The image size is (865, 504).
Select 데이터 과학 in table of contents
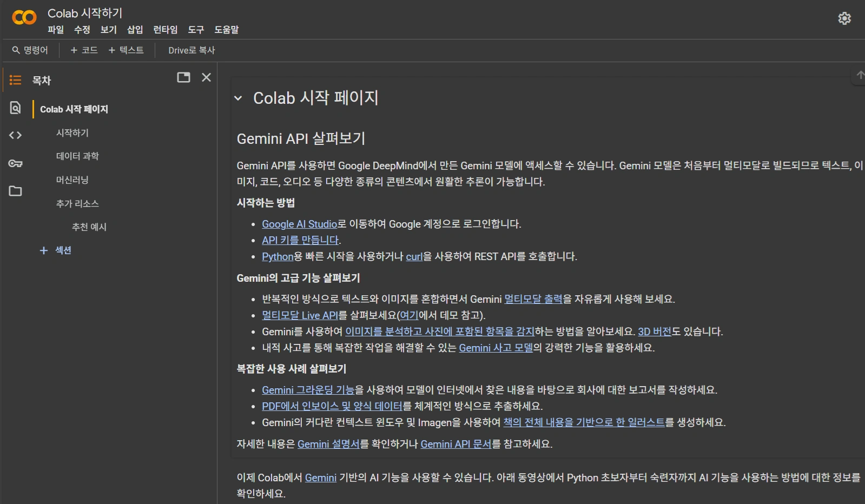[77, 156]
